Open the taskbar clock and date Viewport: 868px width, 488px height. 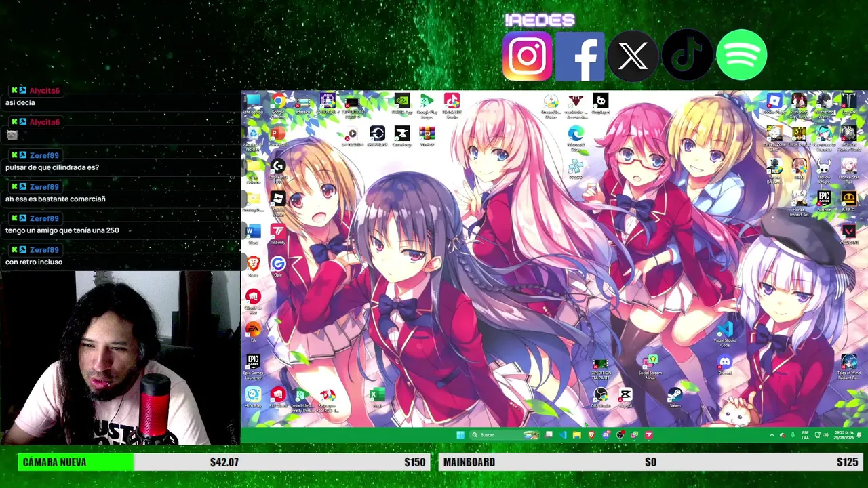[x=843, y=435]
